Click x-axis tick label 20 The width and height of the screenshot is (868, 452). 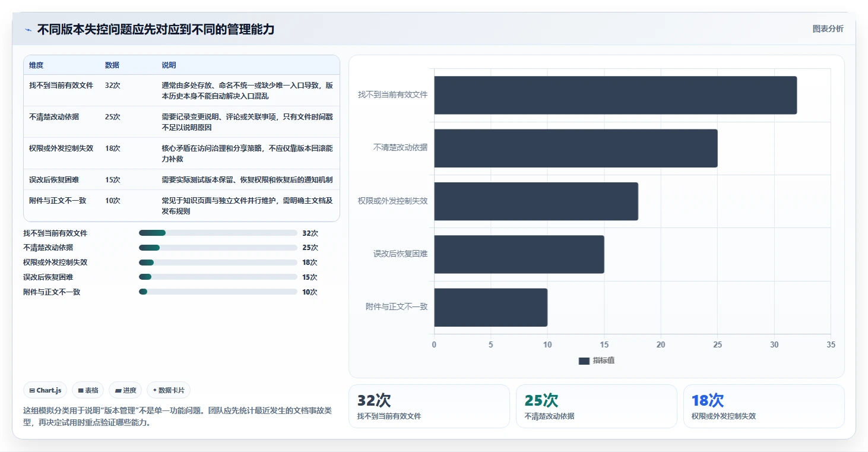pyautogui.click(x=661, y=345)
